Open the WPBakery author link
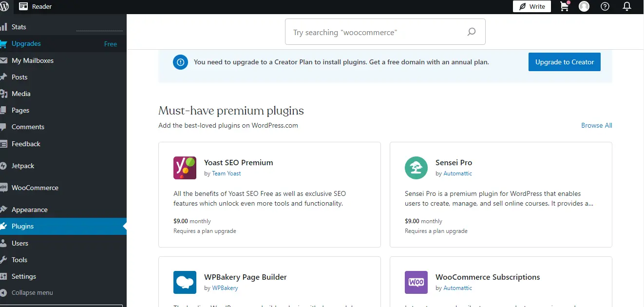The height and width of the screenshot is (307, 644). [x=225, y=288]
